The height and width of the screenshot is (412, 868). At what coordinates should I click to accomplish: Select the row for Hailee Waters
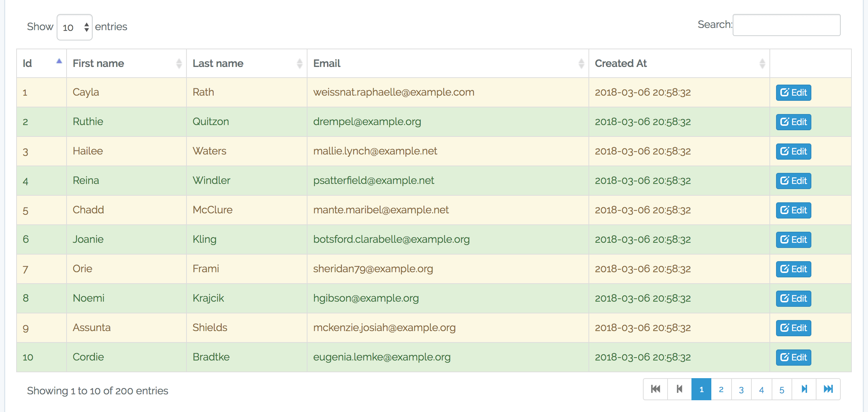(x=257, y=151)
